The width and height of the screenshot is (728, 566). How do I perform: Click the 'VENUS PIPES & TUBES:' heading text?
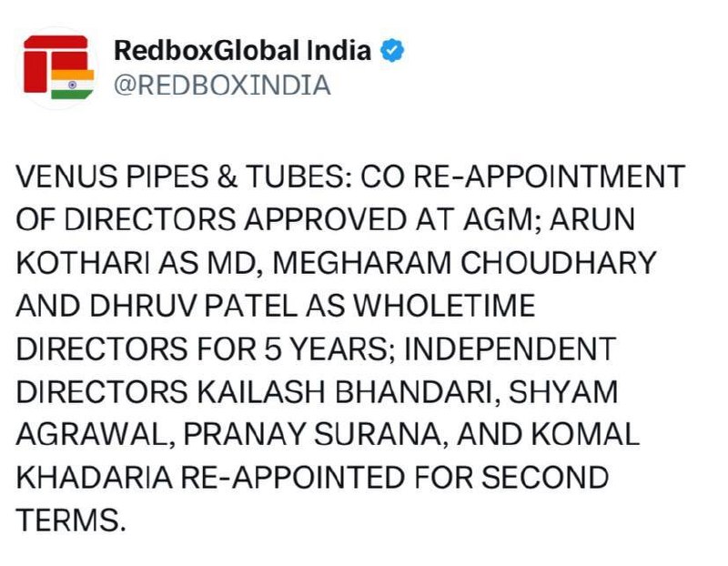pos(184,177)
